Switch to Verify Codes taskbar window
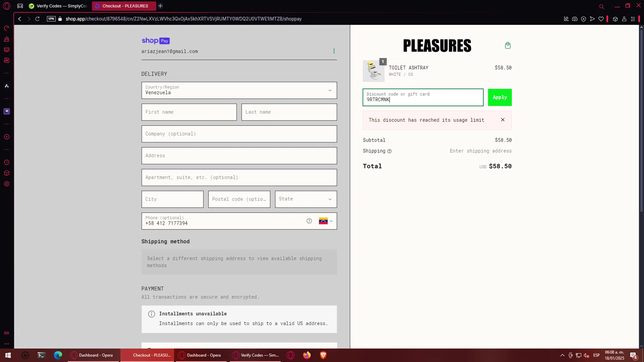This screenshot has height=362, width=644. tap(255, 355)
